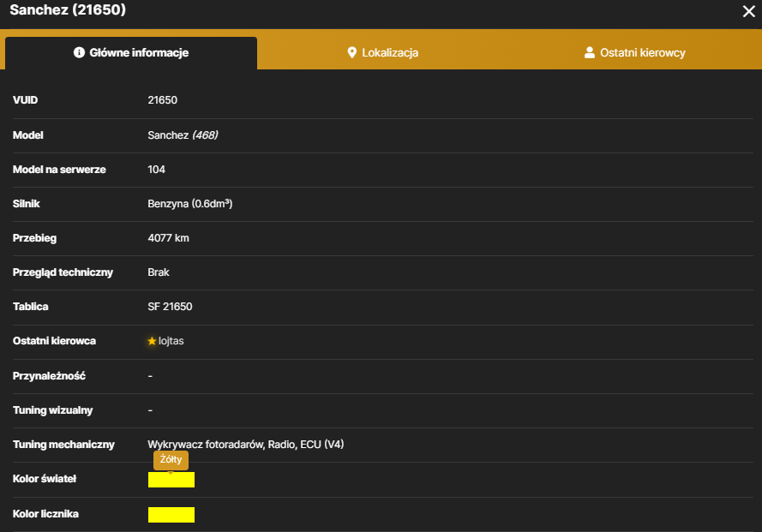Select the Główne informacje tab
Image resolution: width=762 pixels, height=532 pixels.
pyautogui.click(x=131, y=52)
